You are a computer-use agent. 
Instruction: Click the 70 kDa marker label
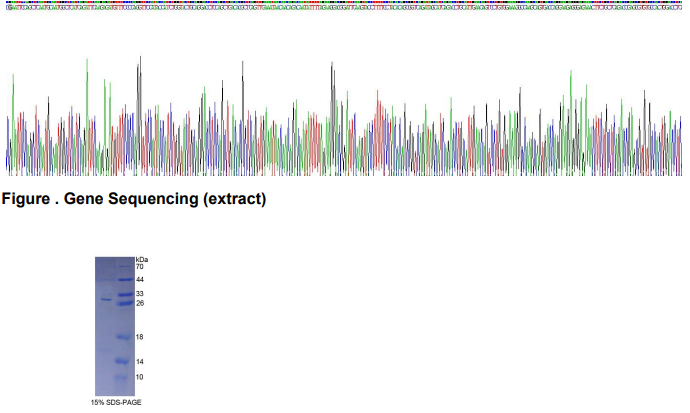[x=141, y=267]
